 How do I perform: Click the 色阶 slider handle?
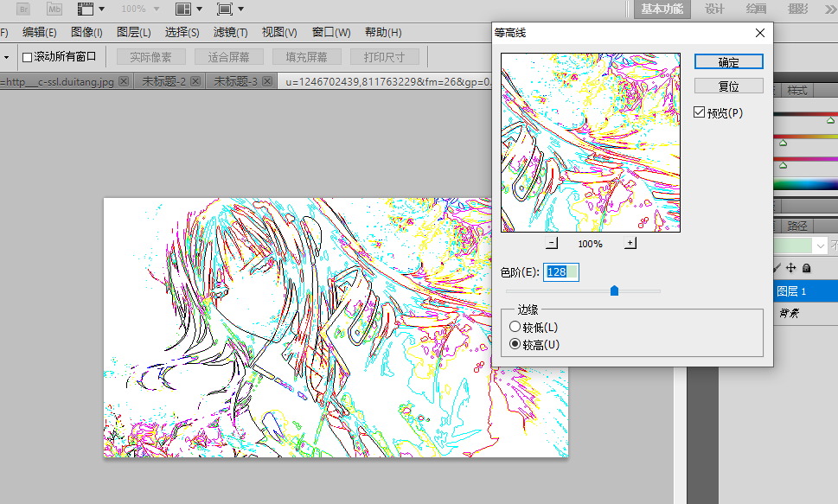point(615,290)
